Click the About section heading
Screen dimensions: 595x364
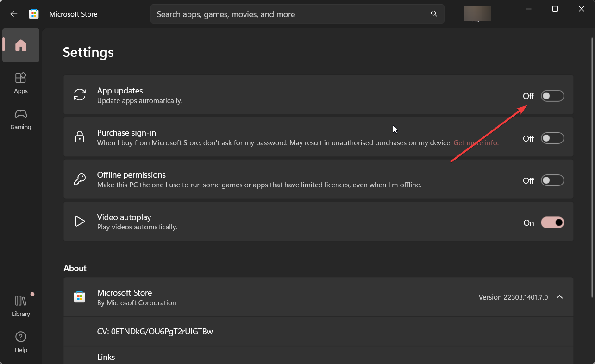tap(75, 268)
